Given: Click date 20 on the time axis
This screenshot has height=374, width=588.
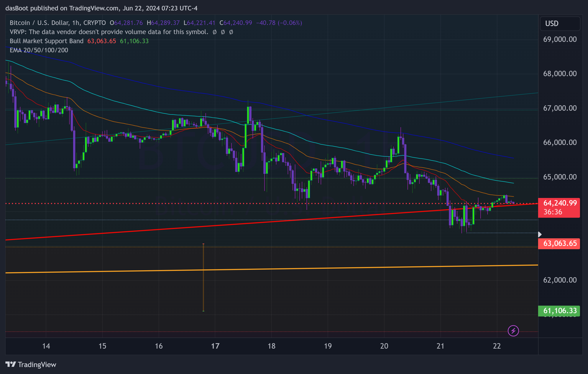Looking at the screenshot, I should tap(384, 346).
